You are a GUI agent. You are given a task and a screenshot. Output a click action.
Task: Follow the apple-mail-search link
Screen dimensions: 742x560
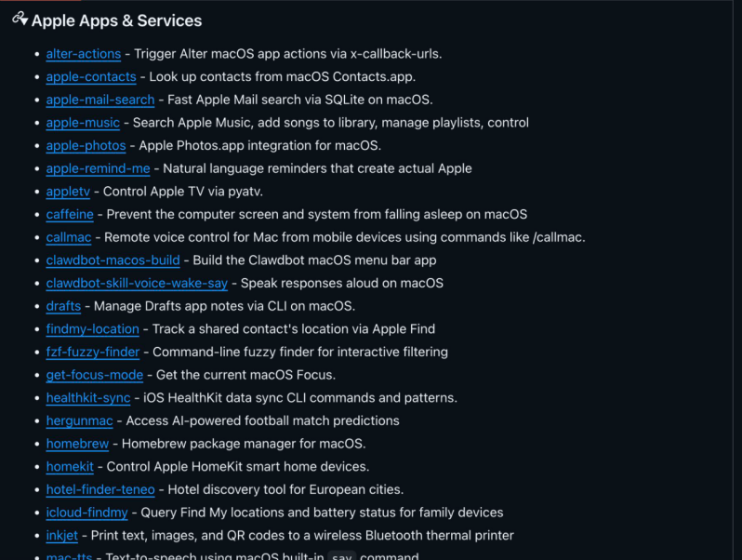click(x=100, y=100)
